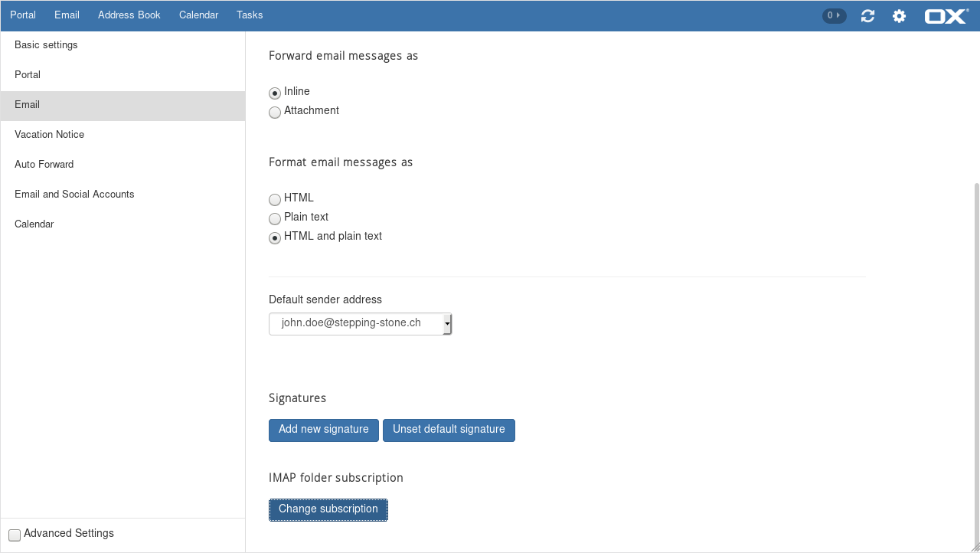Open the Default sender address dropdown
Image resolution: width=980 pixels, height=553 pixels.
360,324
